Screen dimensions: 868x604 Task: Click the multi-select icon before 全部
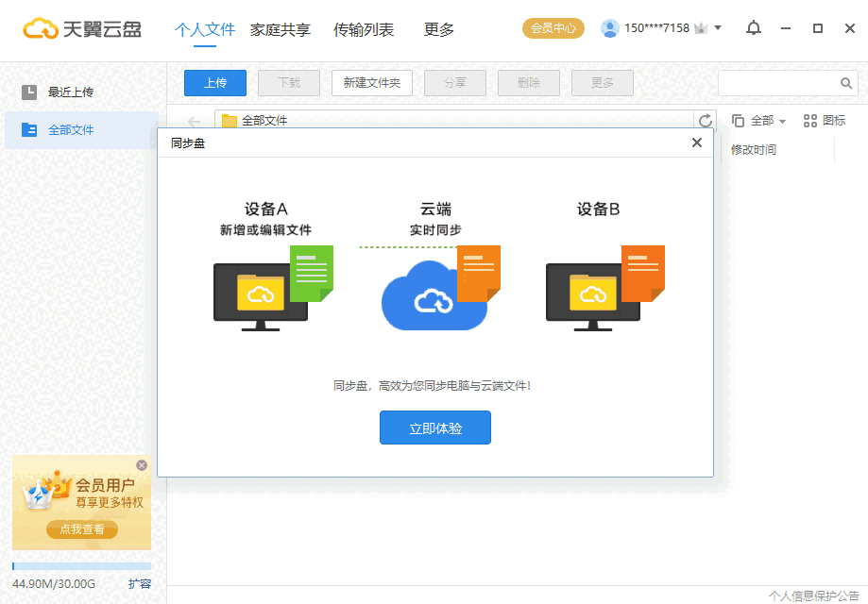[738, 120]
